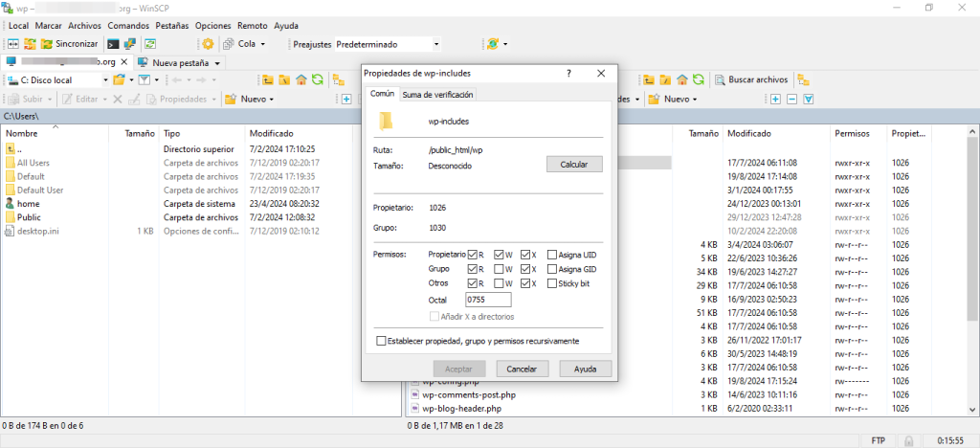Show the remote directory tree icon
This screenshot has height=448, width=980.
pos(804,80)
